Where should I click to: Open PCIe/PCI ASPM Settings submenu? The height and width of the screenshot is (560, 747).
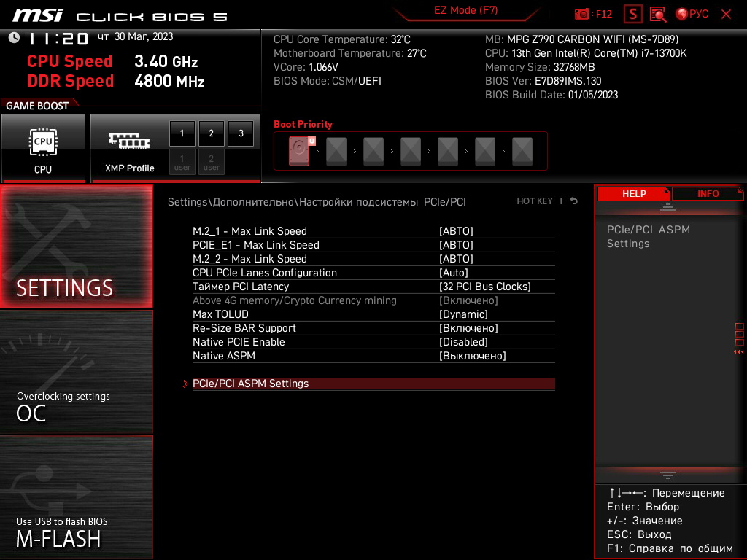tap(373, 384)
